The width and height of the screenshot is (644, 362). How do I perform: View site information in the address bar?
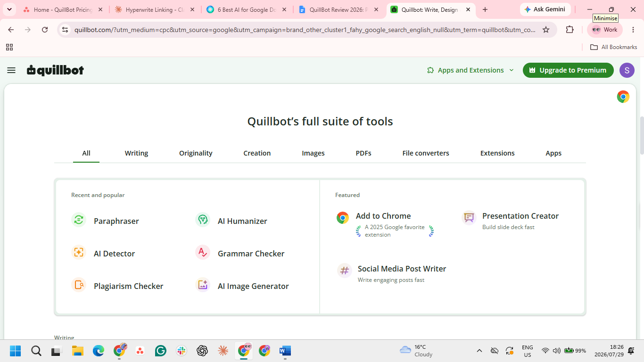click(x=66, y=30)
